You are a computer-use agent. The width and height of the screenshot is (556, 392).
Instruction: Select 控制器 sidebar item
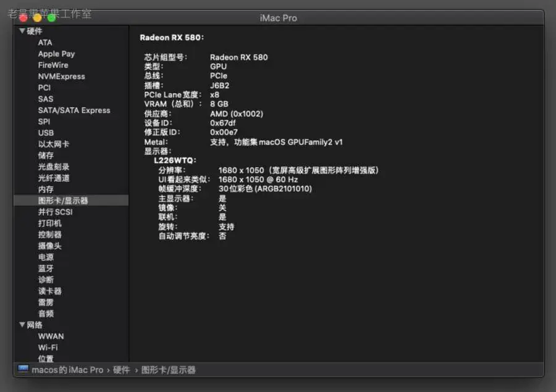click(49, 235)
